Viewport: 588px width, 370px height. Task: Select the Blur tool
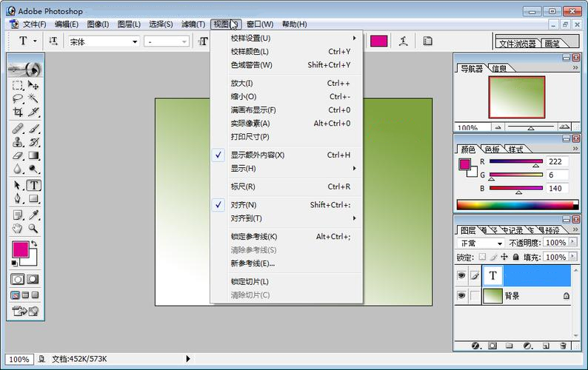pyautogui.click(x=17, y=169)
